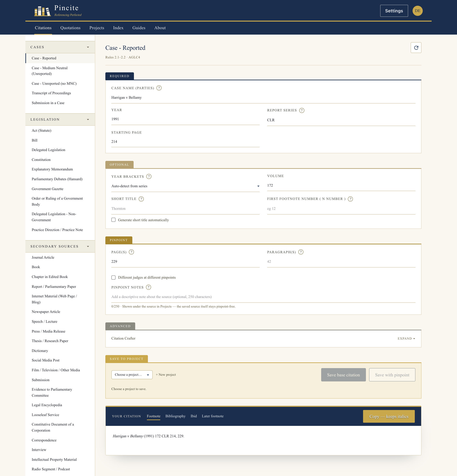Image resolution: width=457 pixels, height=476 pixels.
Task: Go to the Citations nav tab
Action: click(43, 28)
